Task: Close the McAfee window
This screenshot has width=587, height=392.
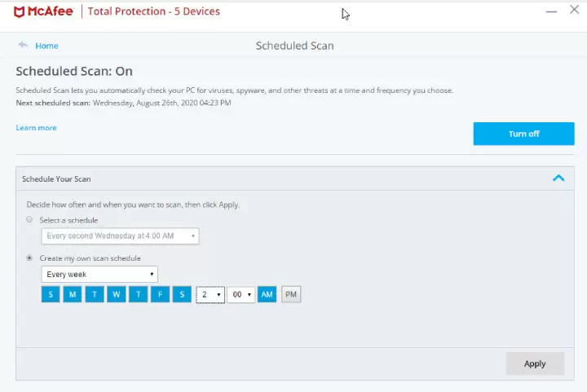Action: tap(574, 10)
